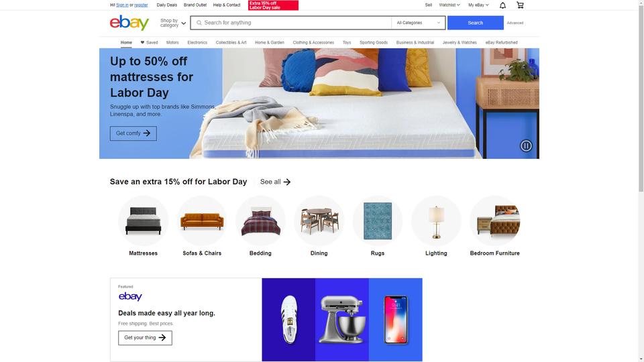Choose the Rugs category image
This screenshot has width=644, height=362.
pos(378,221)
